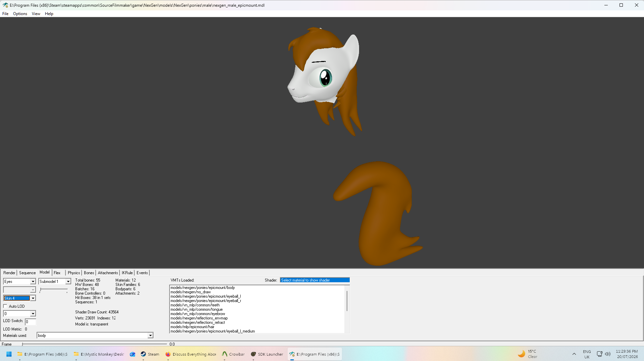Select the eyeball_l_medium material entry
Screen dimensions: 644x361
[x=213, y=331]
